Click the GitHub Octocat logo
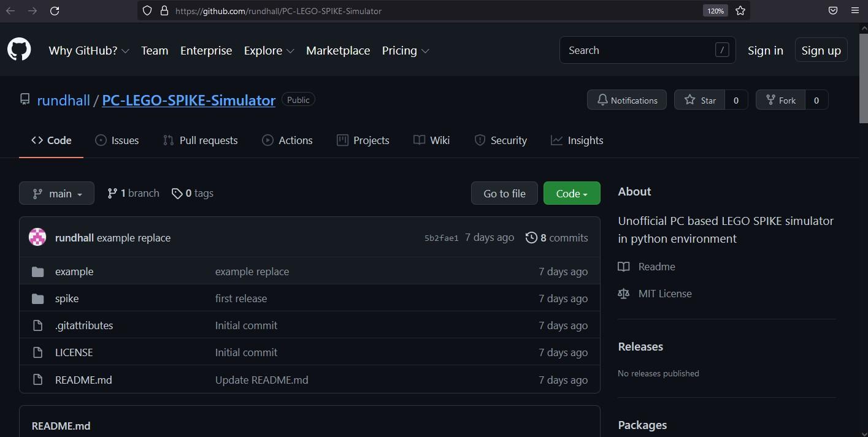 [19, 50]
